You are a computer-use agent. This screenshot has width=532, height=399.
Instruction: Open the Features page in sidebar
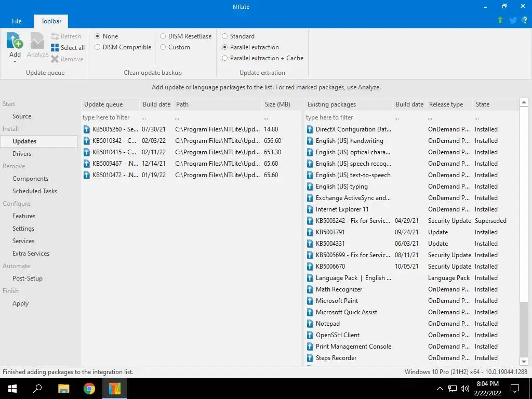[24, 216]
